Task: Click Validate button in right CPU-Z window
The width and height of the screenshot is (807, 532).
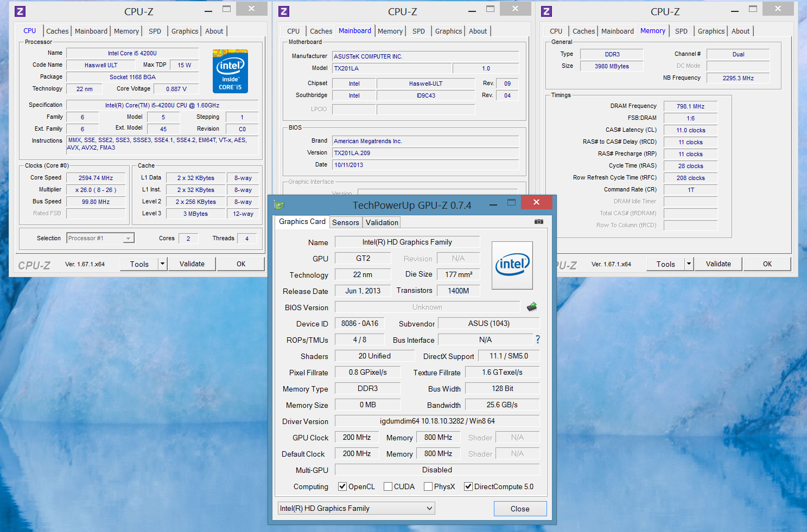Action: click(x=719, y=264)
